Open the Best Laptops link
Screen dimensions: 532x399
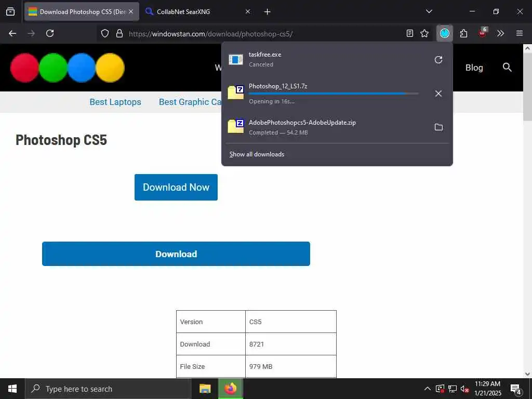click(115, 102)
